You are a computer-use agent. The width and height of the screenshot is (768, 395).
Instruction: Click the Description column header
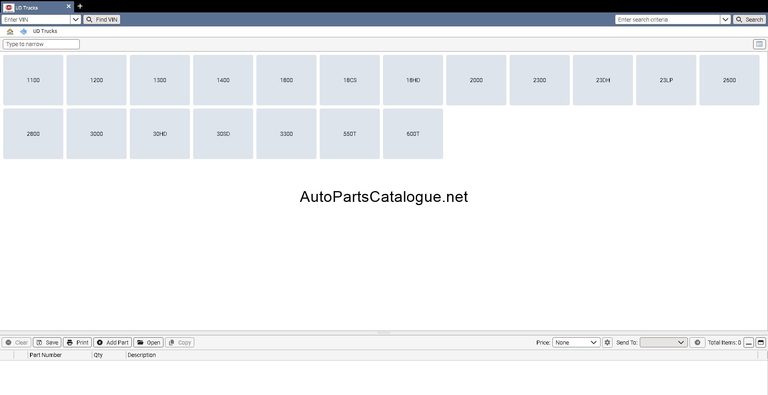click(142, 355)
